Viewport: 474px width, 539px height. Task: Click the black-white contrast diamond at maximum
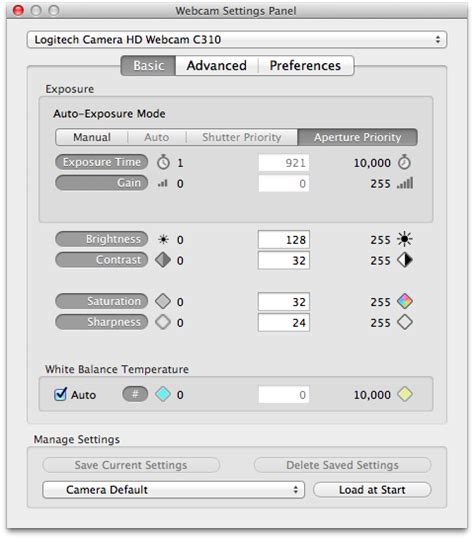pos(405,260)
